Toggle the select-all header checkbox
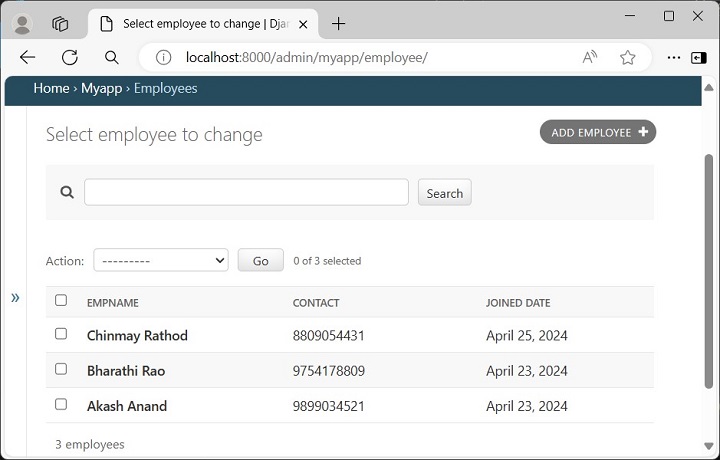The height and width of the screenshot is (460, 720). click(x=61, y=300)
